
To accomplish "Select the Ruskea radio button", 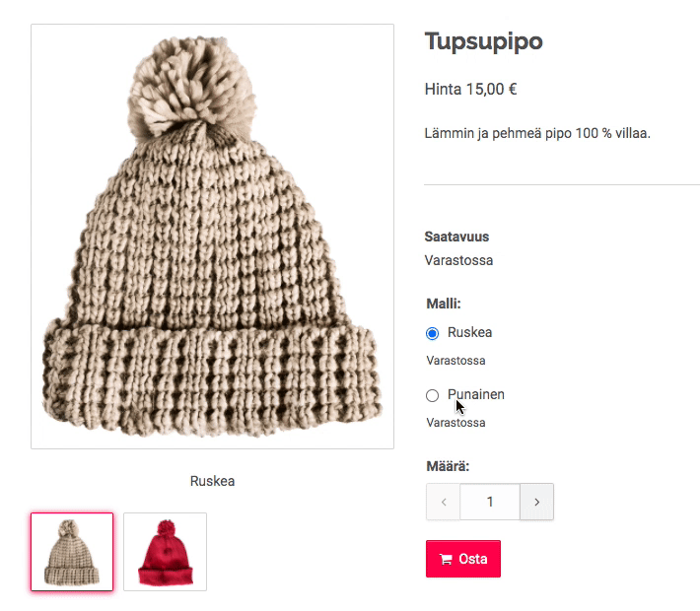I will click(432, 333).
